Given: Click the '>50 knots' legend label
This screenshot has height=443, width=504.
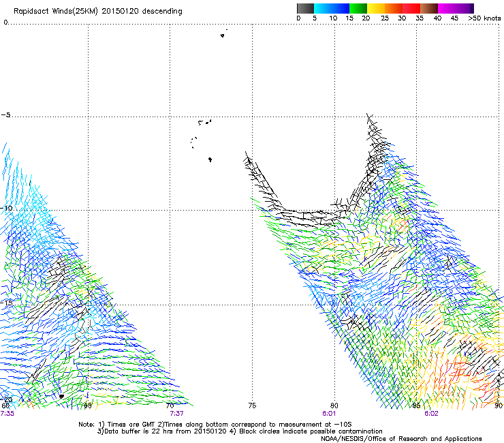Looking at the screenshot, I should point(484,18).
